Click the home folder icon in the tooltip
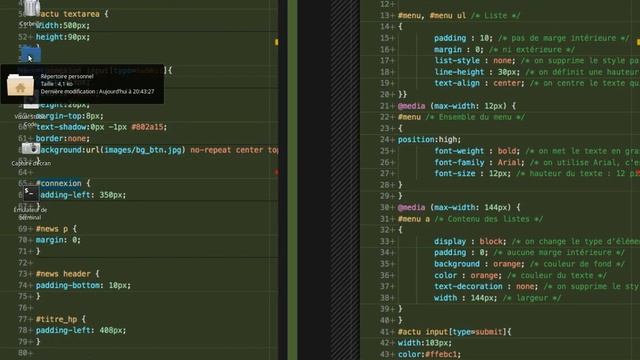The width and height of the screenshot is (640, 360). click(x=20, y=85)
